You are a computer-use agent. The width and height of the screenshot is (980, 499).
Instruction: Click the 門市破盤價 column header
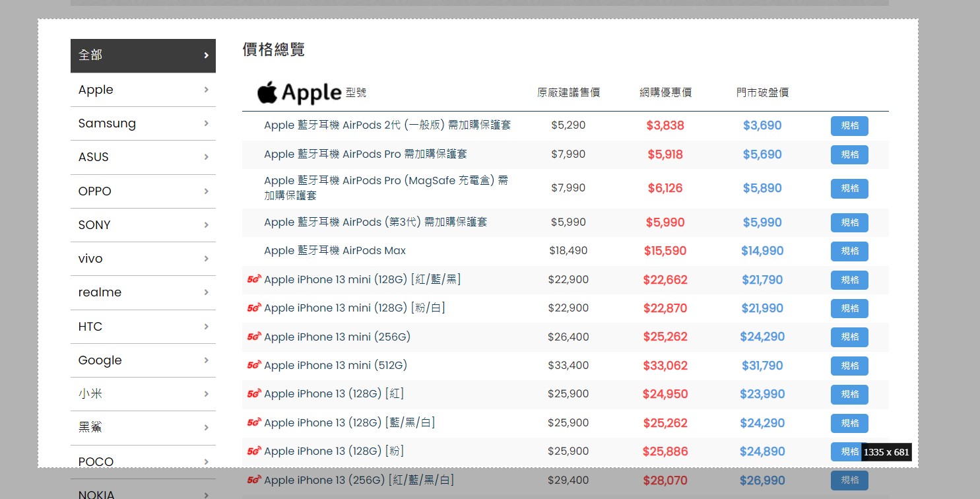pyautogui.click(x=762, y=92)
